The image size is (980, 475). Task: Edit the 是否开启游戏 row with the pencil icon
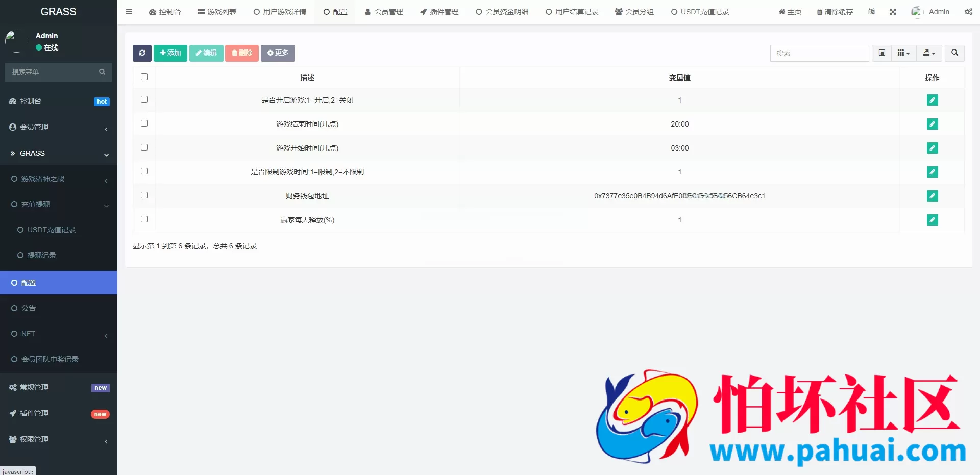(932, 100)
